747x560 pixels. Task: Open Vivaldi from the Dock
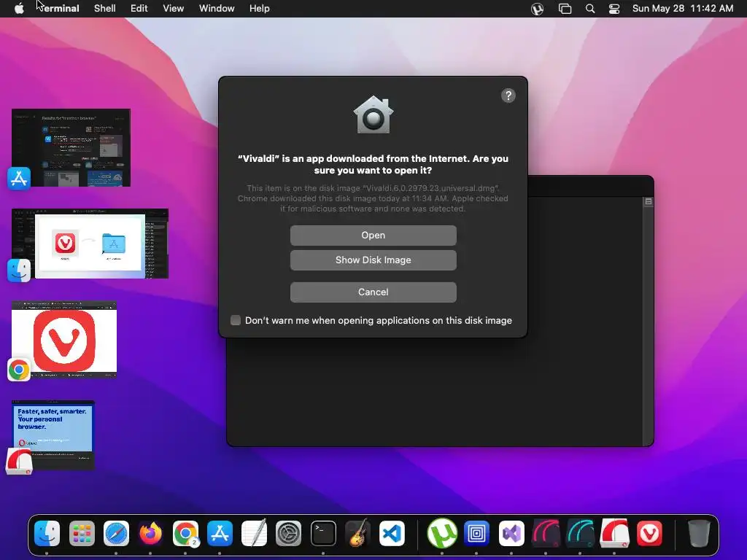649,533
